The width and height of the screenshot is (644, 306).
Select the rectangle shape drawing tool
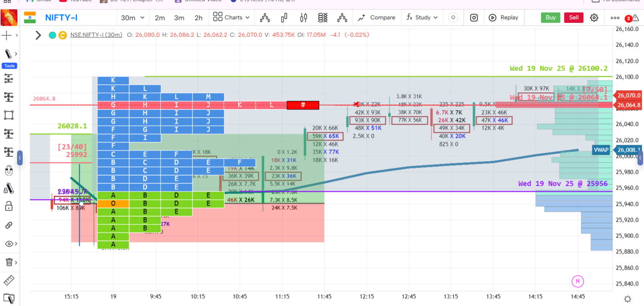9,115
